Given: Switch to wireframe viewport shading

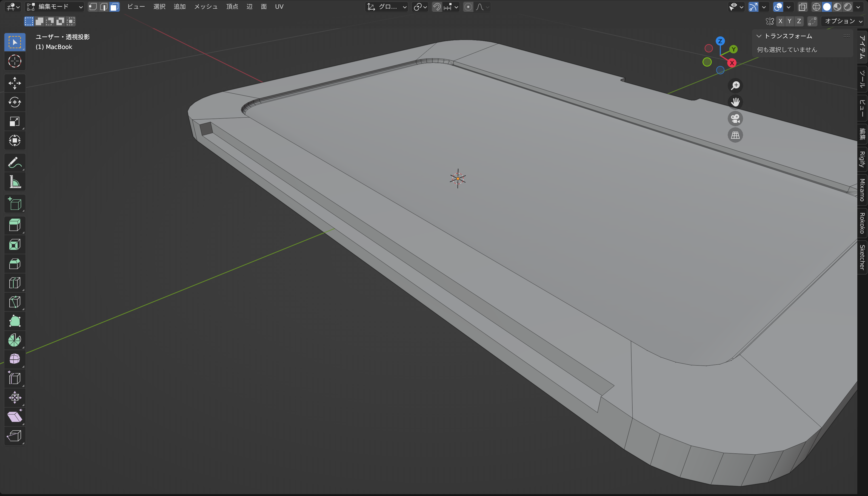Looking at the screenshot, I should (x=816, y=7).
